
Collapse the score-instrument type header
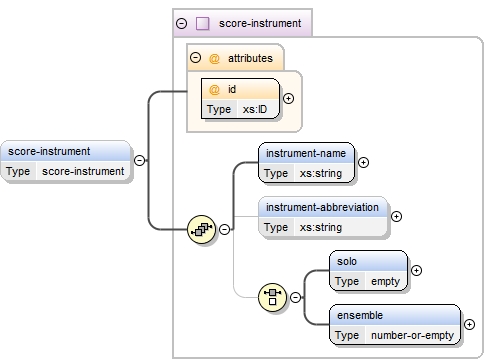(181, 23)
